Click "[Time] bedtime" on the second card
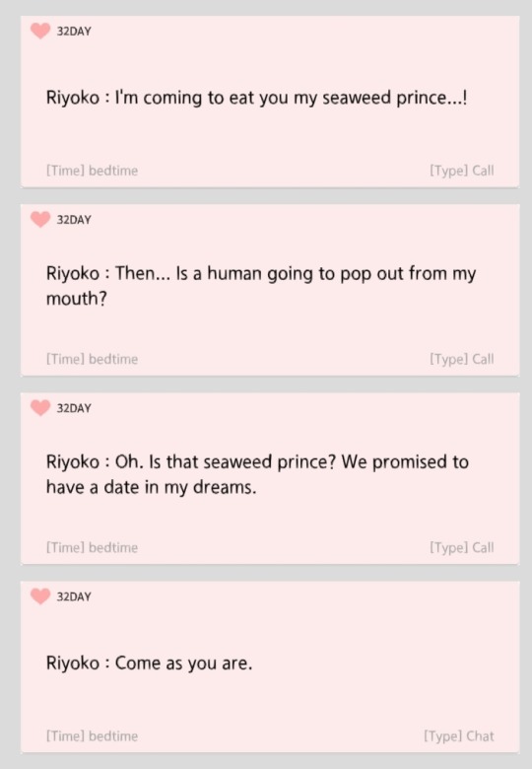 (92, 359)
